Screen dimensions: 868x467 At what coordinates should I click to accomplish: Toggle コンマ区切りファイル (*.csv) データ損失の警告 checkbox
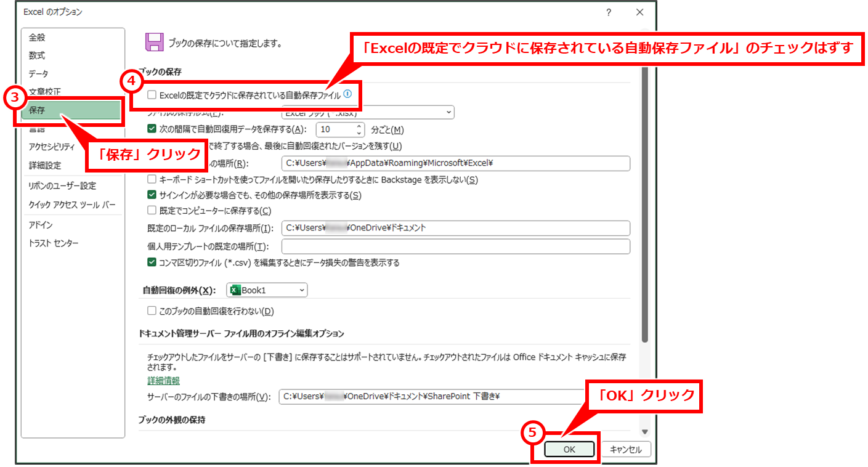pos(152,262)
